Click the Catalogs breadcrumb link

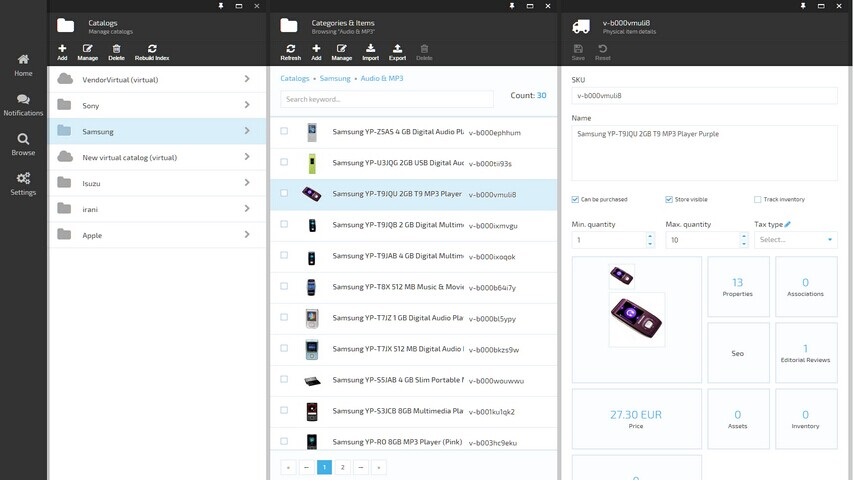click(x=294, y=78)
